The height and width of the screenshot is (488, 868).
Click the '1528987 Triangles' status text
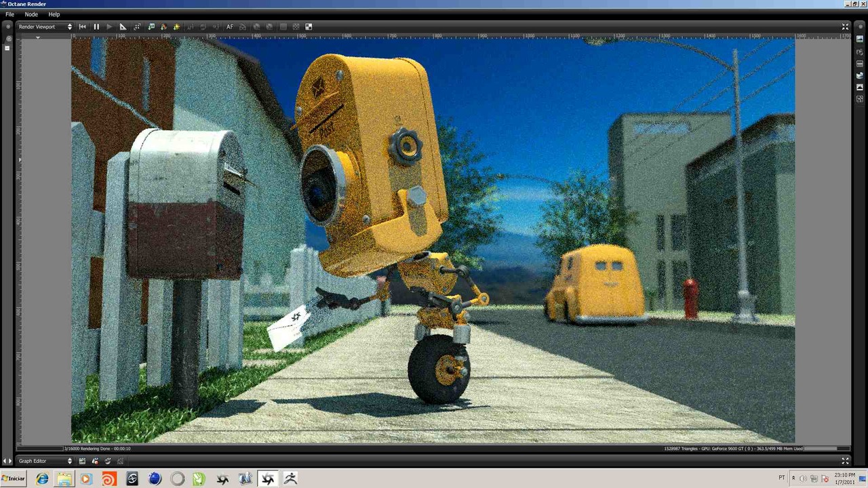(680, 449)
